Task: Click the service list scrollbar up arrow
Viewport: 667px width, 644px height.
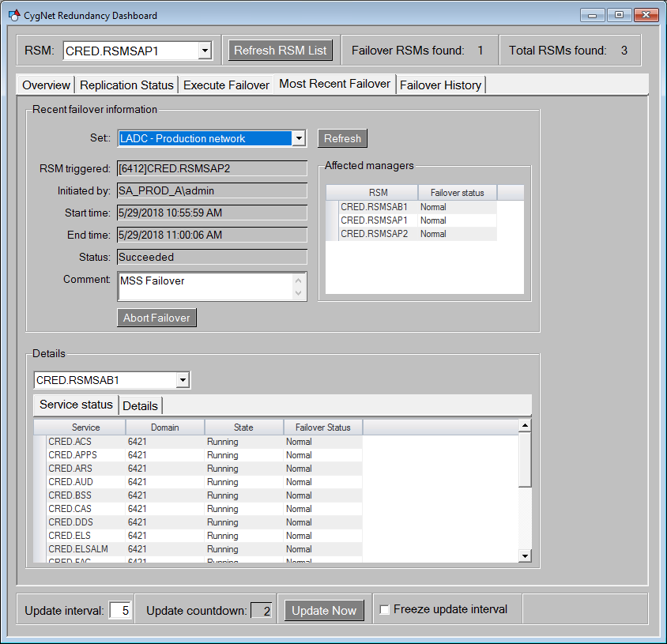Action: point(525,425)
